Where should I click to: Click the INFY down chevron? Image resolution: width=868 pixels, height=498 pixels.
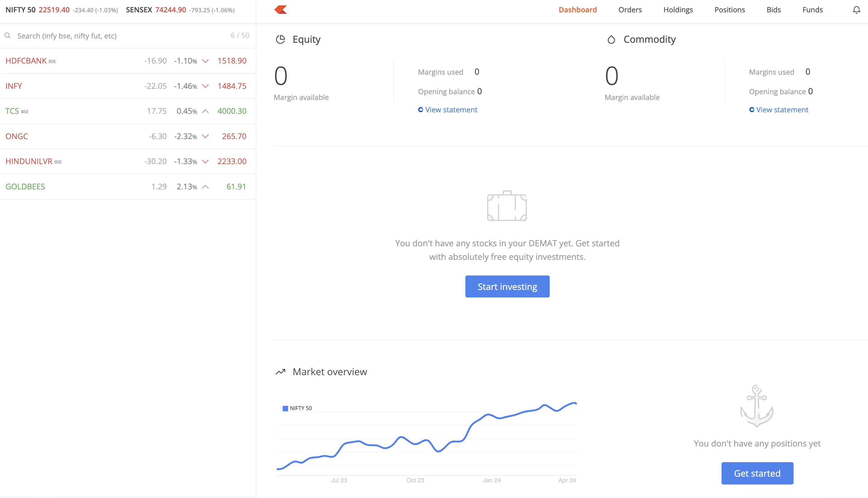point(205,86)
